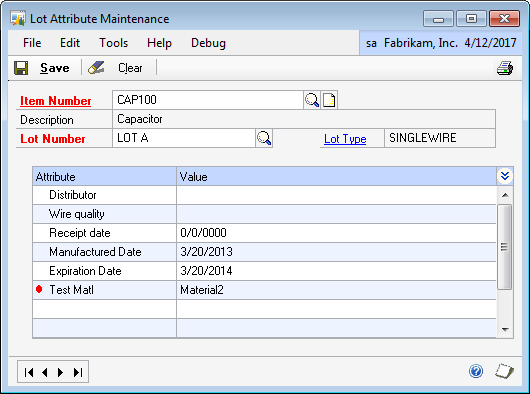
Task: Click the 0/0/0000 receipt date value
Action: tap(336, 233)
